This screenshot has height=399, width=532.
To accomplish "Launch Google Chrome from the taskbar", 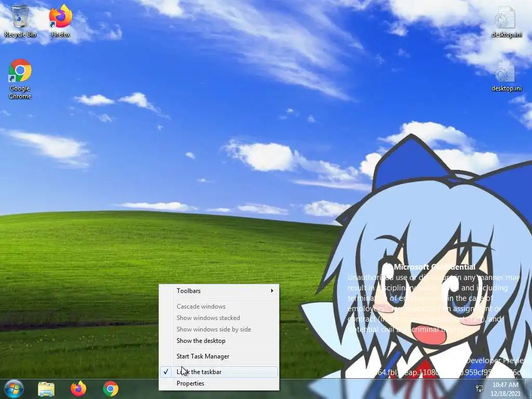I will point(111,389).
